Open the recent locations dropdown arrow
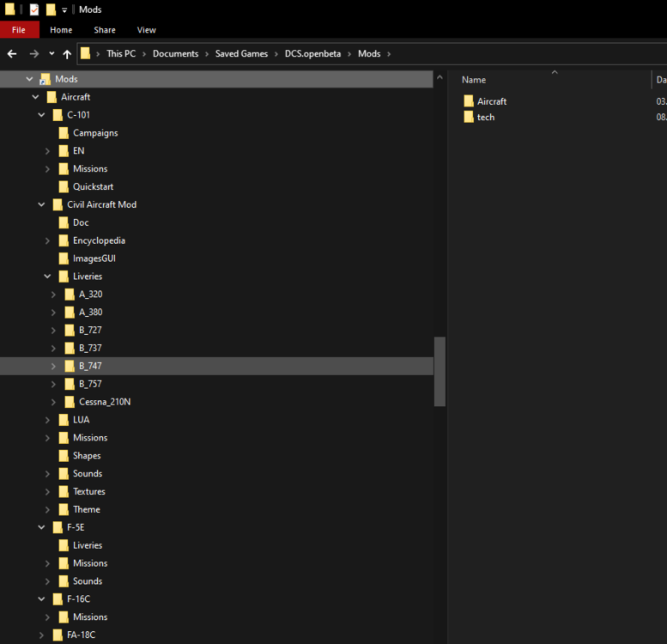The width and height of the screenshot is (667, 644). pos(52,53)
